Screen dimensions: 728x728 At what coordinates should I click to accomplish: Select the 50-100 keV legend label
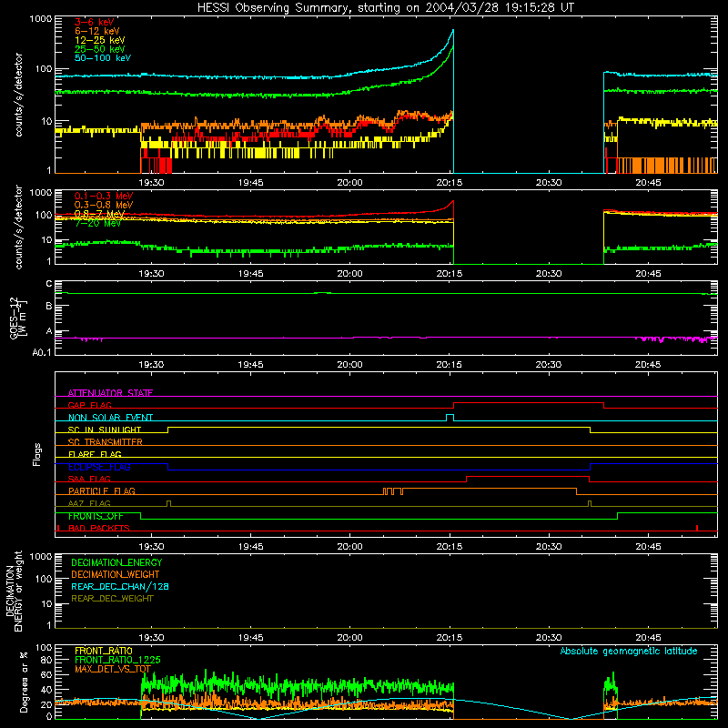pyautogui.click(x=103, y=58)
